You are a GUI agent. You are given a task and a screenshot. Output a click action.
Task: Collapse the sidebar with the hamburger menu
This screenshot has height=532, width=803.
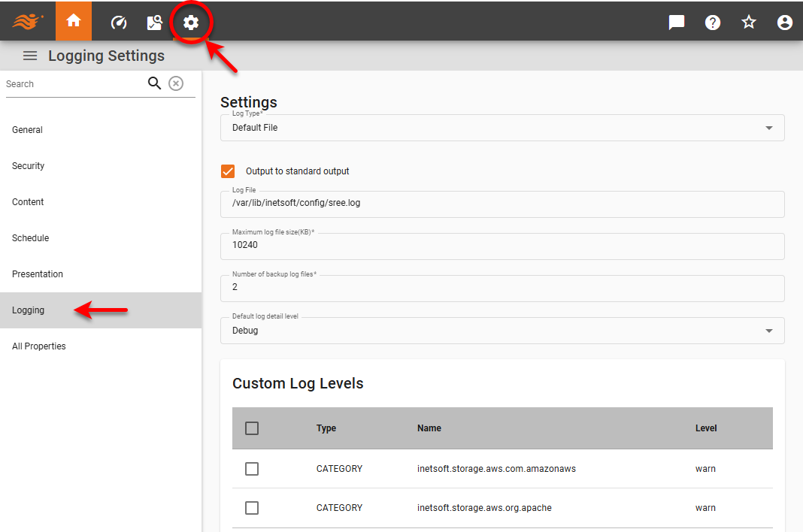[x=29, y=55]
